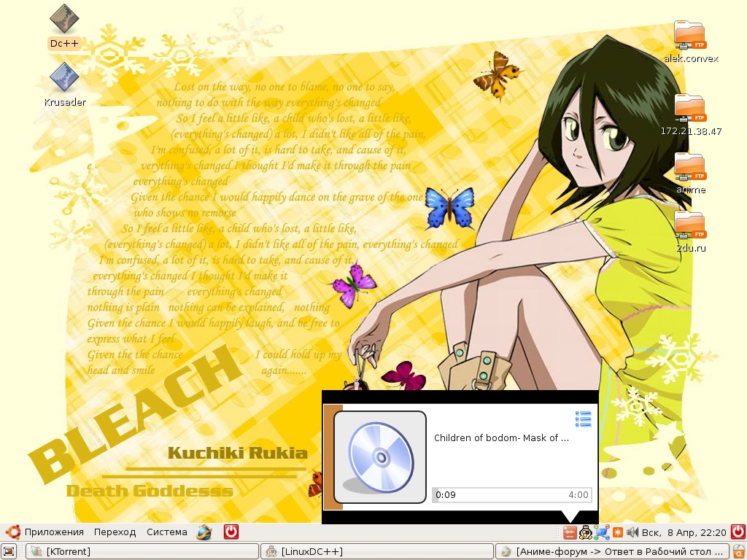The width and height of the screenshot is (747, 560).
Task: Open the anime FTP folder
Action: [x=689, y=168]
